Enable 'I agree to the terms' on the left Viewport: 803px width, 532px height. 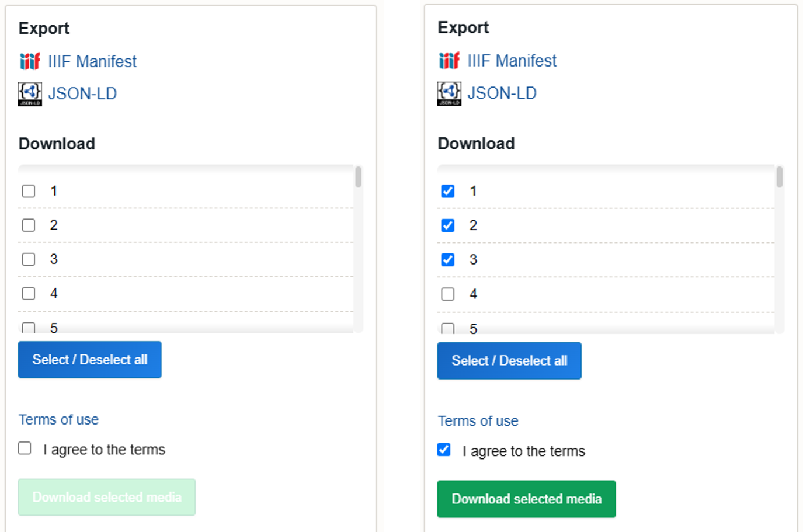pos(24,448)
